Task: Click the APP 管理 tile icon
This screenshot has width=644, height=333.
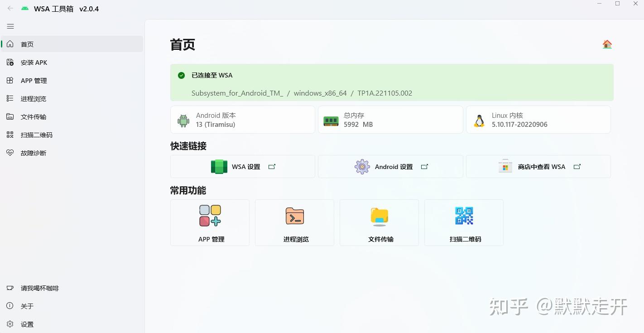Action: tap(210, 216)
